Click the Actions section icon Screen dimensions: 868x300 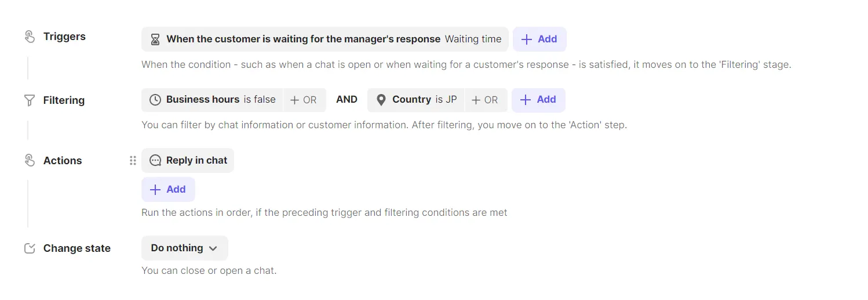pyautogui.click(x=30, y=161)
